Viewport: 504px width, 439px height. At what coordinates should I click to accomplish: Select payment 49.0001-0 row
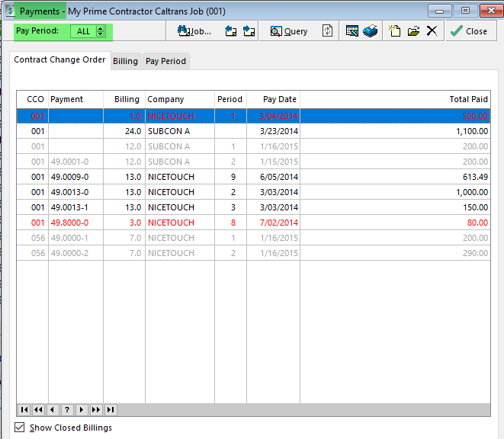point(253,162)
